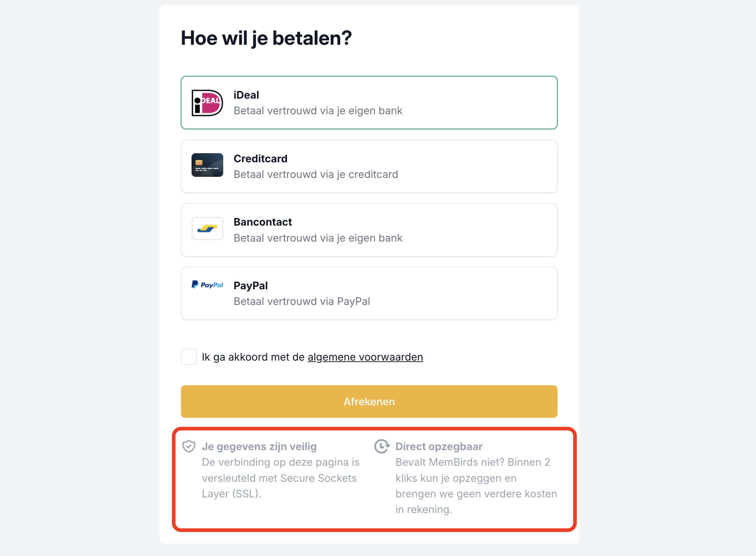Image resolution: width=756 pixels, height=556 pixels.
Task: Tick the terms agreement checkbox
Action: (x=189, y=357)
